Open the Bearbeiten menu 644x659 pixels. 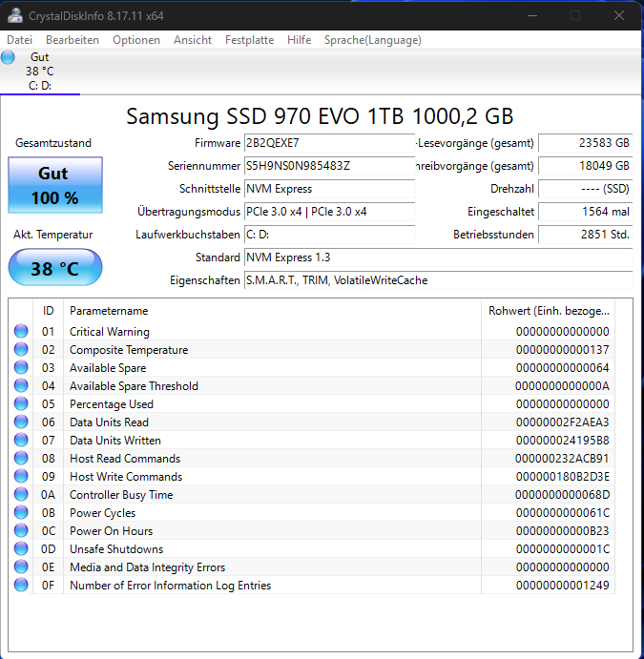(x=73, y=40)
